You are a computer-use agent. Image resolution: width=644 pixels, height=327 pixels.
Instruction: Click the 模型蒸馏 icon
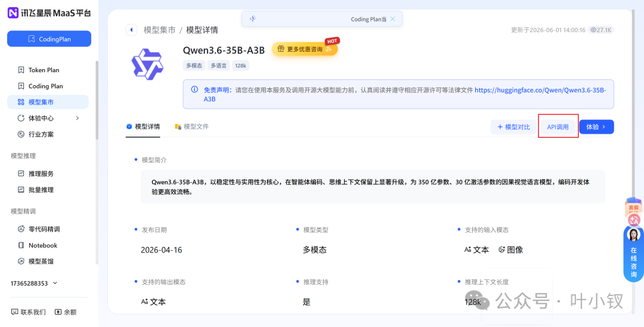click(x=21, y=261)
